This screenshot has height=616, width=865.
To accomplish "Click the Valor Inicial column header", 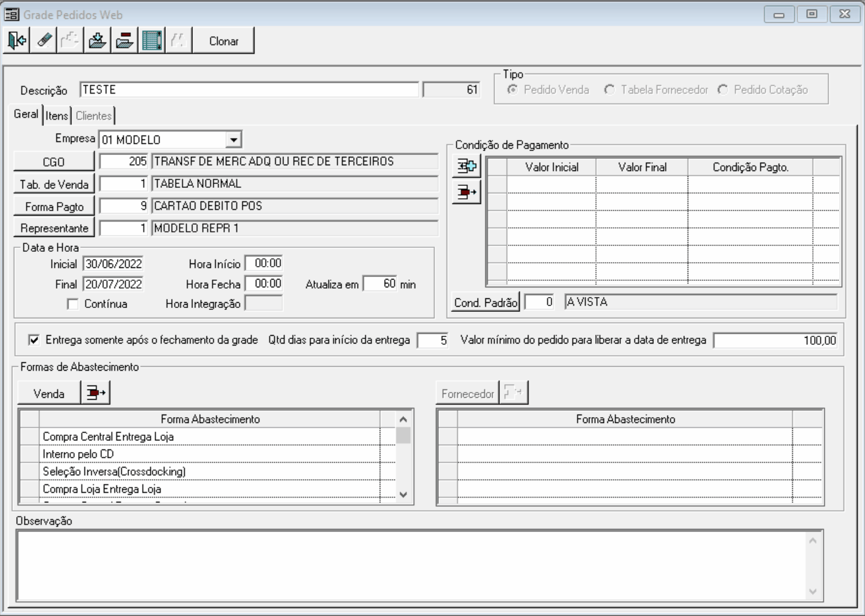I will pyautogui.click(x=551, y=167).
